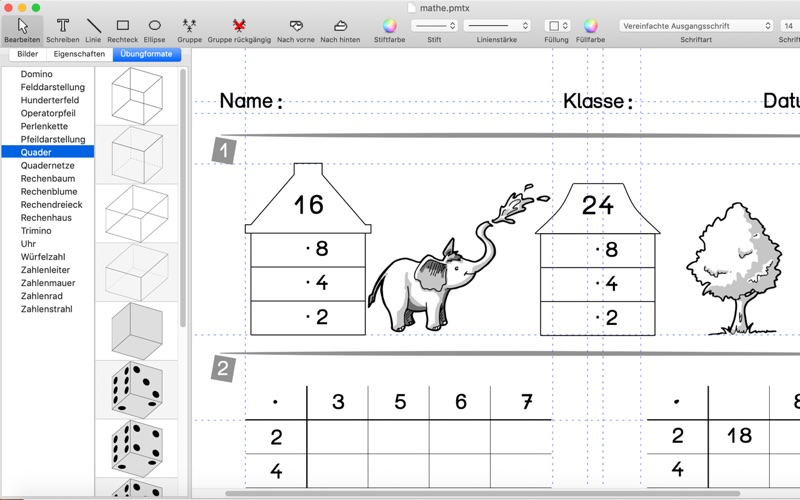
Task: Select the Rechteck shape tool
Action: (x=122, y=30)
